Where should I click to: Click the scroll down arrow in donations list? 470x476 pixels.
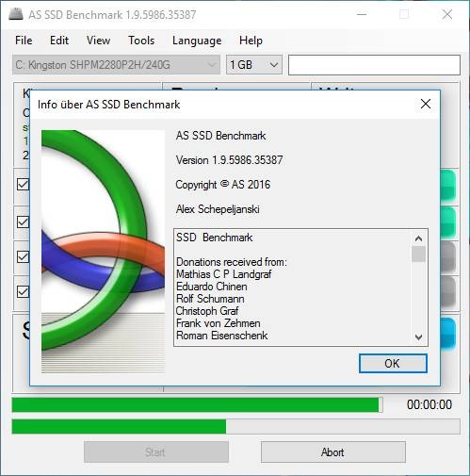418,337
